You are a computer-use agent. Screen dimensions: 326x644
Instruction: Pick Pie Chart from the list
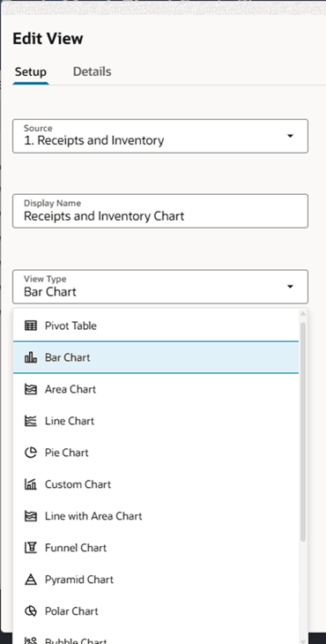click(x=156, y=453)
